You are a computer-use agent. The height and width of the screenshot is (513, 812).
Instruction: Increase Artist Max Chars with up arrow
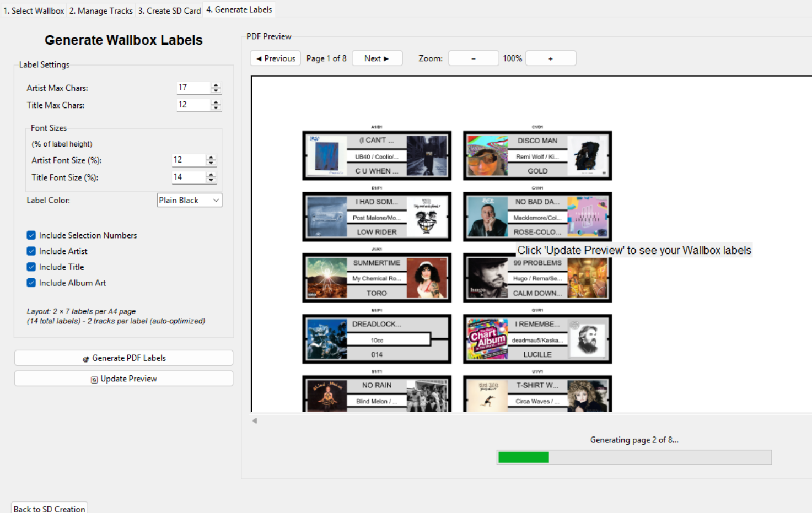point(216,85)
